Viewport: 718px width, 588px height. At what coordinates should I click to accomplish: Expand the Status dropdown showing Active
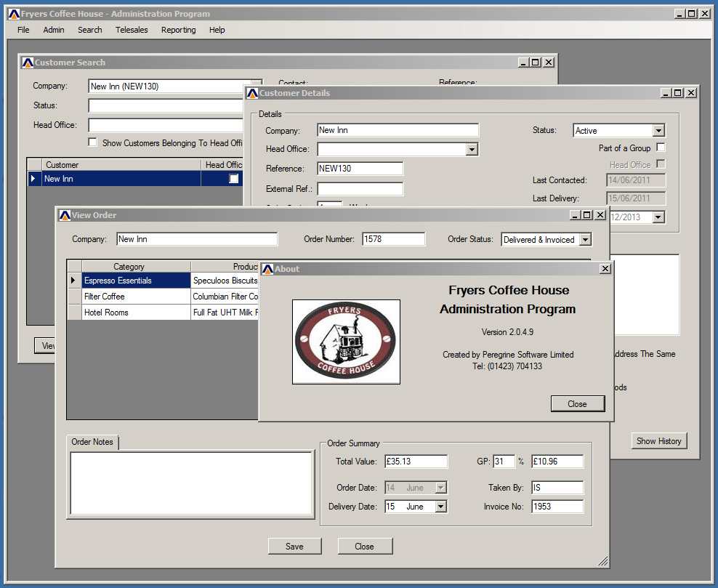658,131
